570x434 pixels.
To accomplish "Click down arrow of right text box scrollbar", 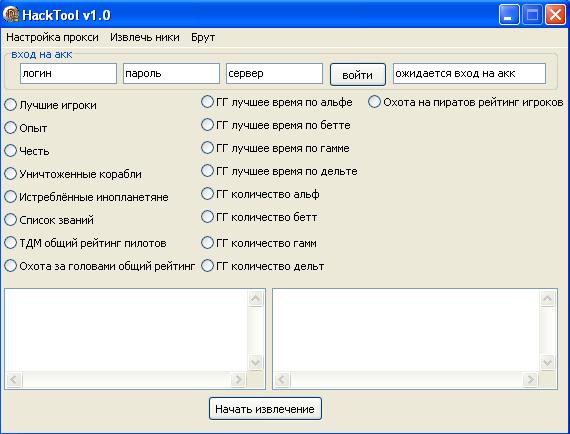I will 547,362.
